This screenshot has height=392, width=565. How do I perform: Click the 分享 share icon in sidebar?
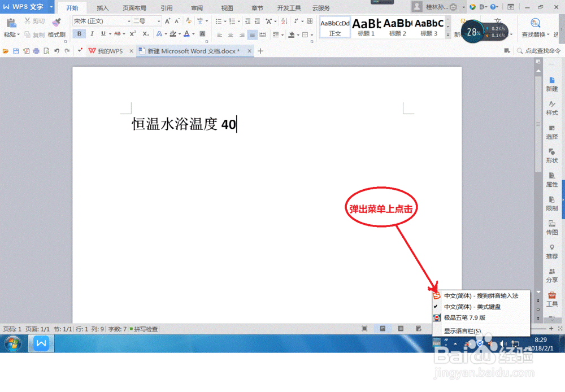(551, 275)
